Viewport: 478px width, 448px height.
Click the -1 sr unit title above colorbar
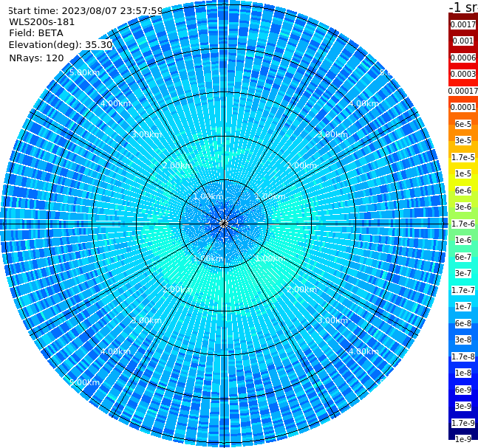[x=463, y=7]
